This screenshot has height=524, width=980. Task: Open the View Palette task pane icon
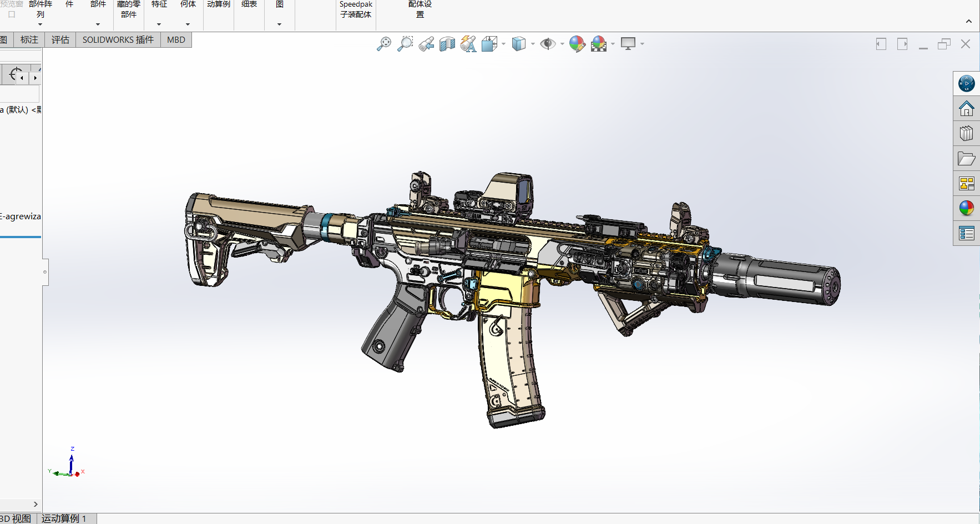point(967,183)
